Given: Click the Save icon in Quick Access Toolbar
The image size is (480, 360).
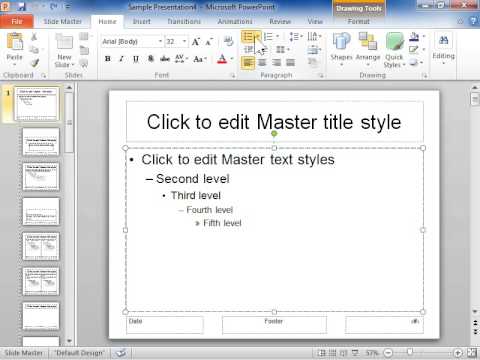Looking at the screenshot, I should tap(22, 6).
